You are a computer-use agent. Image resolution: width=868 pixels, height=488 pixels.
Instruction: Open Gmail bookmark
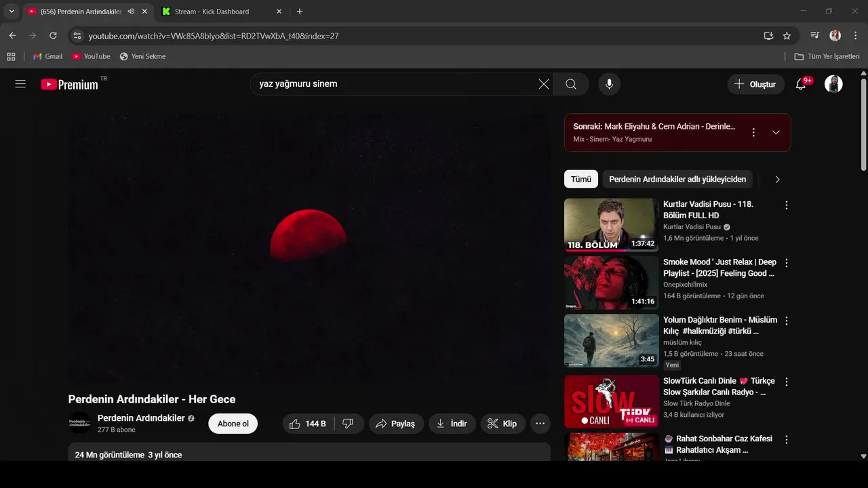pos(47,56)
